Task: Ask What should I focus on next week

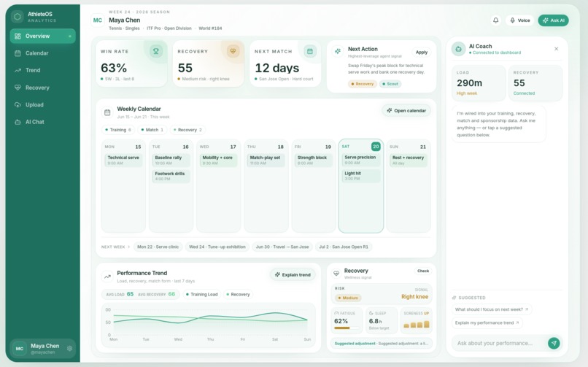Action: coord(491,309)
